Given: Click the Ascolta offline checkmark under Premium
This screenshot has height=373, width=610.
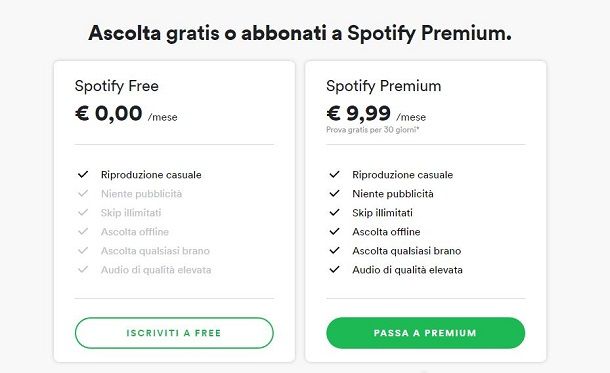Looking at the screenshot, I should pyautogui.click(x=335, y=231).
